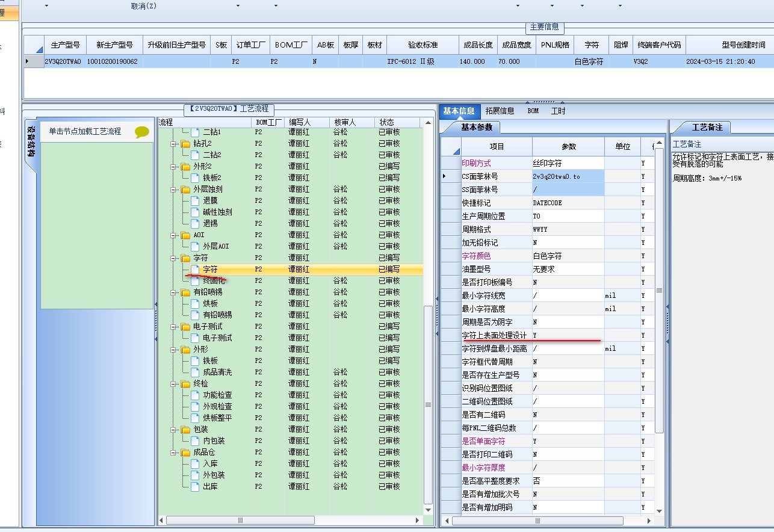
Task: Select the 工艺备注 tab
Action: (x=707, y=127)
